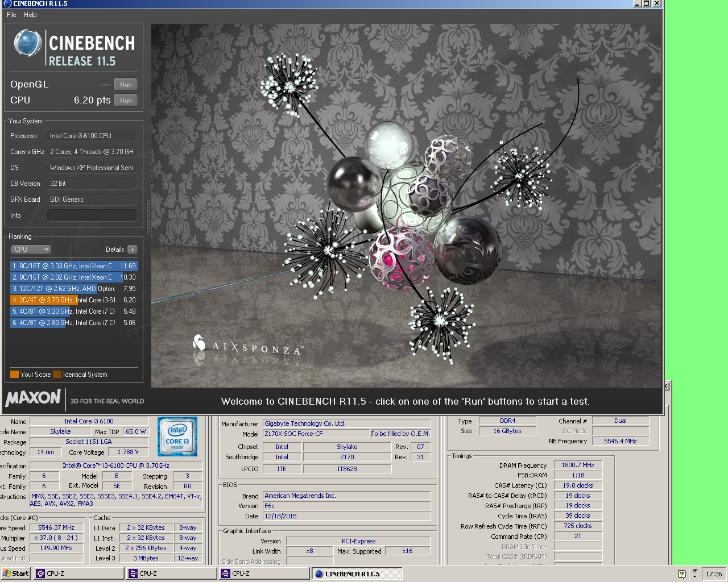Image resolution: width=728 pixels, height=582 pixels.
Task: Select ranking row 6 Core i7 5.06
Action: click(x=74, y=323)
